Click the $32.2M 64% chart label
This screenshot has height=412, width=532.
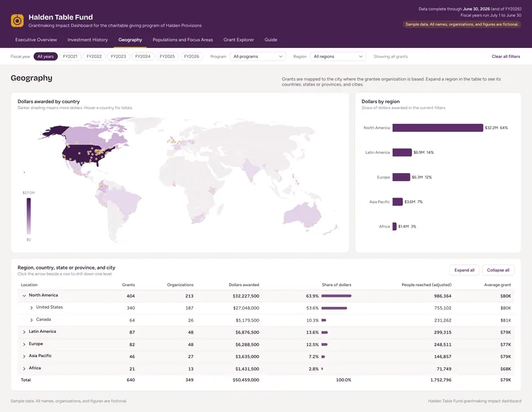(x=496, y=128)
